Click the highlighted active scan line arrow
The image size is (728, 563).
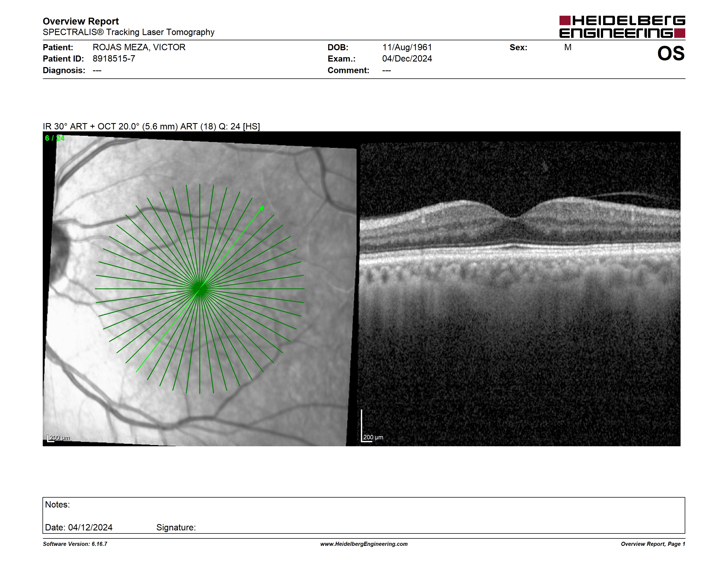pyautogui.click(x=200, y=289)
